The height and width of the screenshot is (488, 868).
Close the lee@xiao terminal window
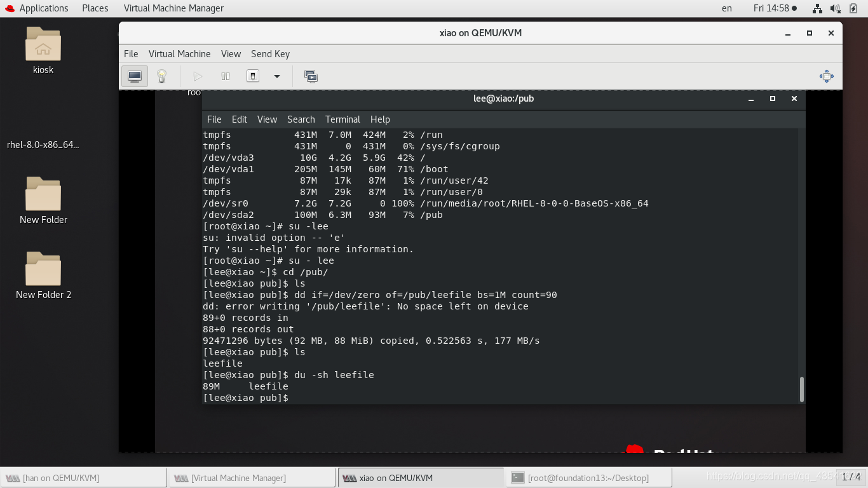point(794,98)
